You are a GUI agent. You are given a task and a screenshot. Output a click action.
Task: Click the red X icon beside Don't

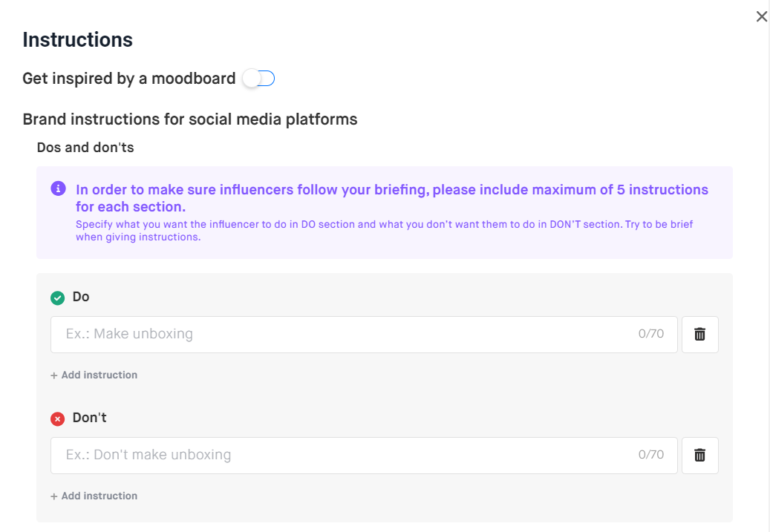click(x=57, y=418)
